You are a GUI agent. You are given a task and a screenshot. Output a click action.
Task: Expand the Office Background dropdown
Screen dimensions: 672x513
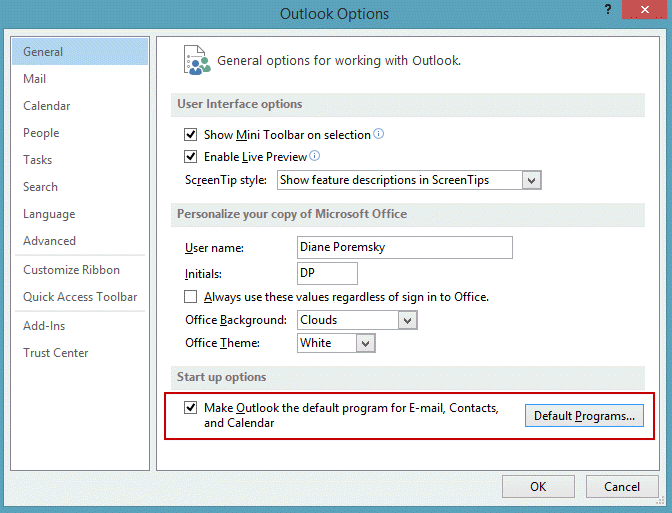point(407,320)
